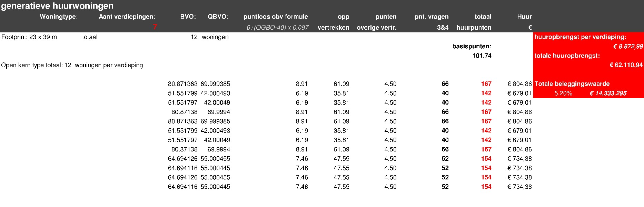Click the 'QBVO:' column header
The width and height of the screenshot is (644, 207).
pyautogui.click(x=218, y=17)
